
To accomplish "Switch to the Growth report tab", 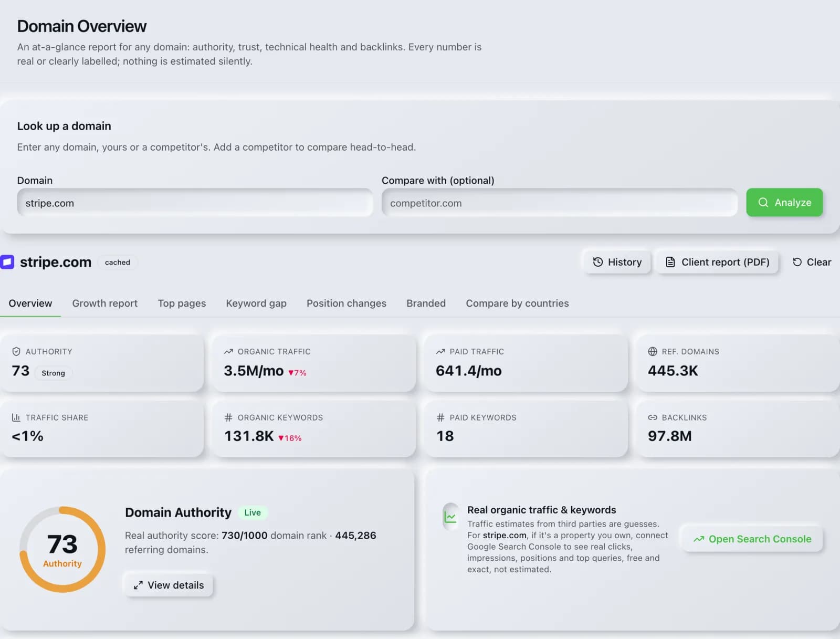I will coord(105,303).
